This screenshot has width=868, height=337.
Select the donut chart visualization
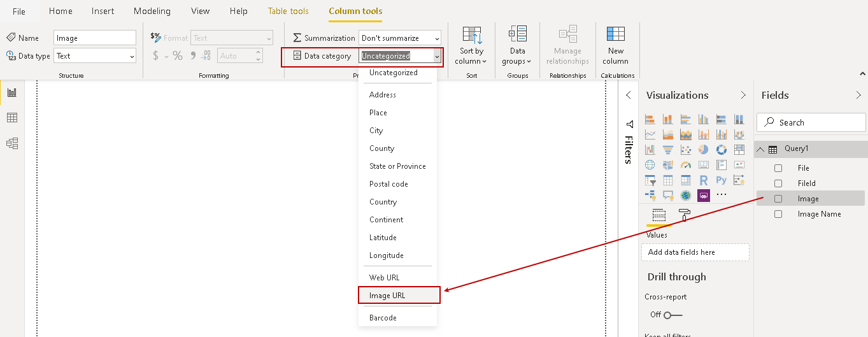tap(722, 150)
